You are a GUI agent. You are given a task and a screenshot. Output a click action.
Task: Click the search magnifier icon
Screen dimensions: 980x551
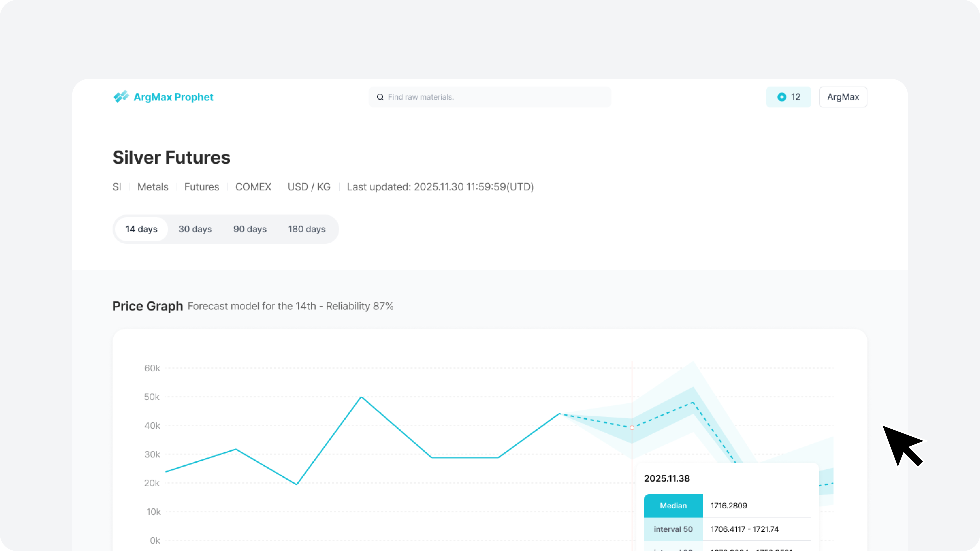(380, 97)
